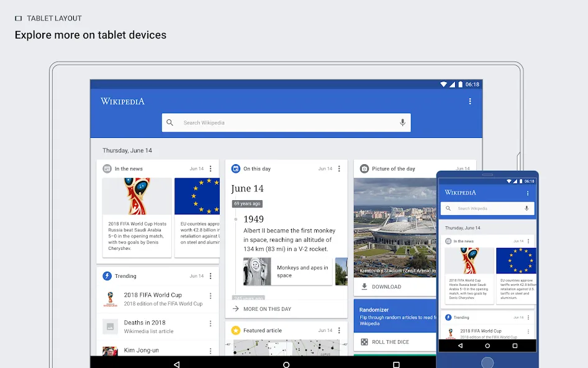Click ROLL THE DICE button
This screenshot has width=588, height=368.
391,342
